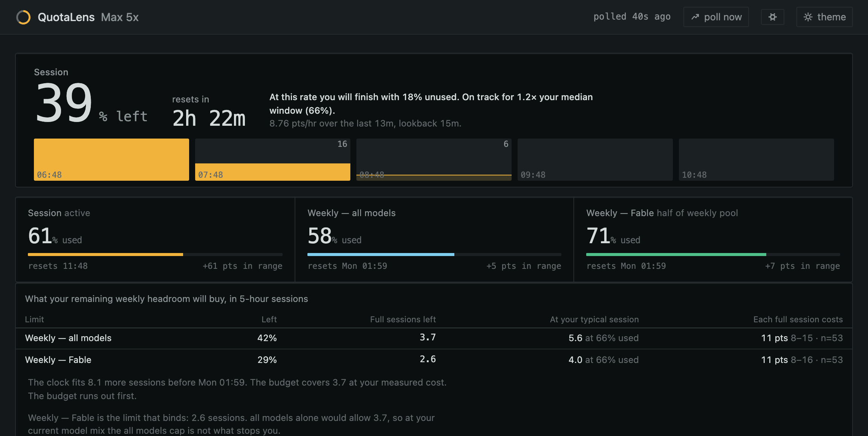Select the 09:48 hourly usage bar
Screen dimensions: 868x436
click(595, 160)
